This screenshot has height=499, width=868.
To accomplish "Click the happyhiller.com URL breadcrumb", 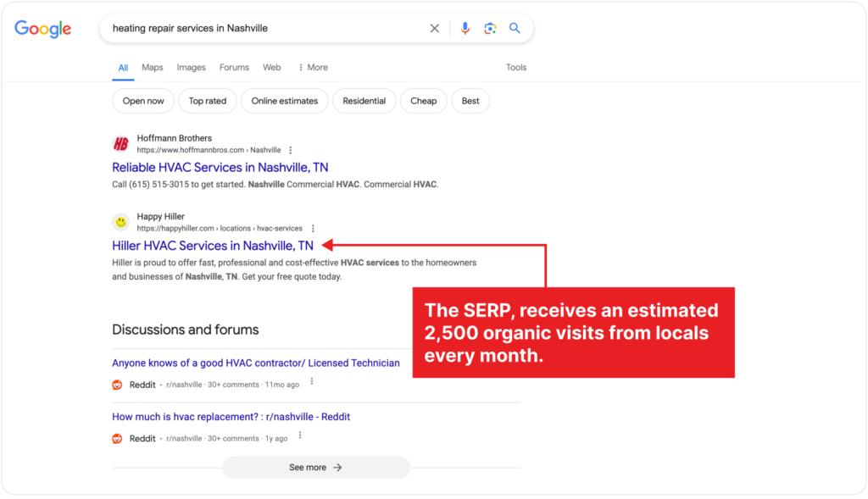I will (220, 229).
